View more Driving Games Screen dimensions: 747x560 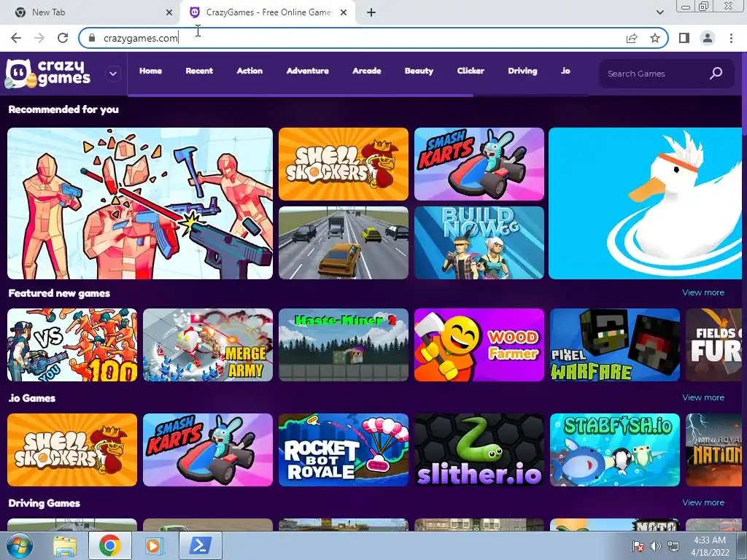[703, 502]
